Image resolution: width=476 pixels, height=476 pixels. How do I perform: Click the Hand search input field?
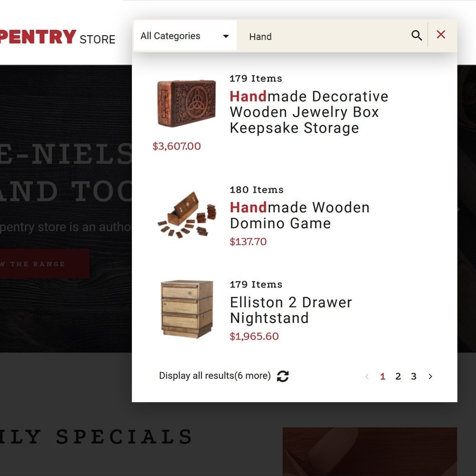pos(323,37)
